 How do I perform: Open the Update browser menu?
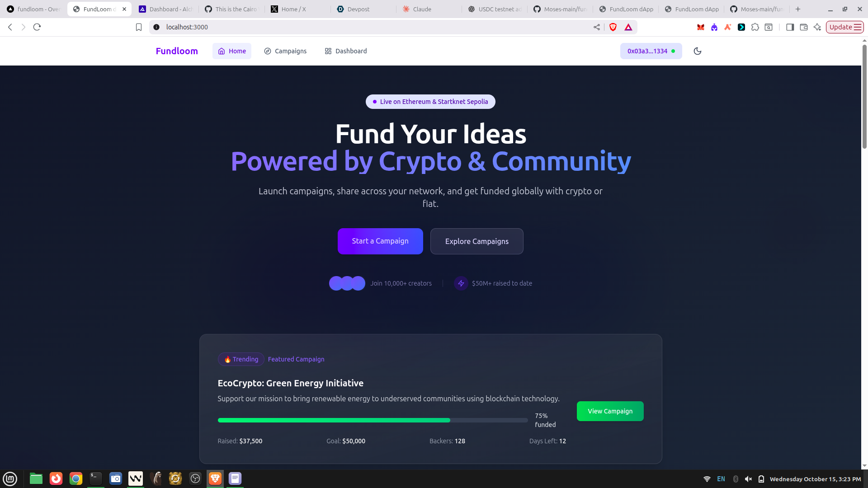[844, 27]
